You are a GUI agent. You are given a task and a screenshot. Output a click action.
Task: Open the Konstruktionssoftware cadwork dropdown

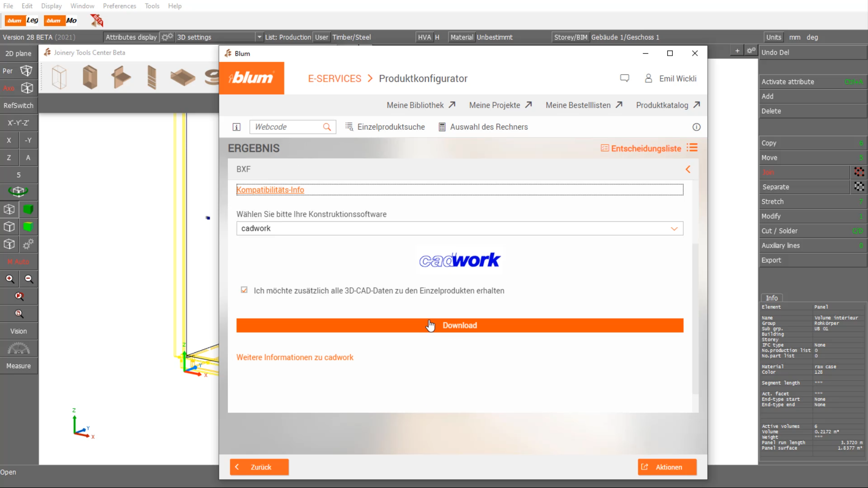[459, 229]
